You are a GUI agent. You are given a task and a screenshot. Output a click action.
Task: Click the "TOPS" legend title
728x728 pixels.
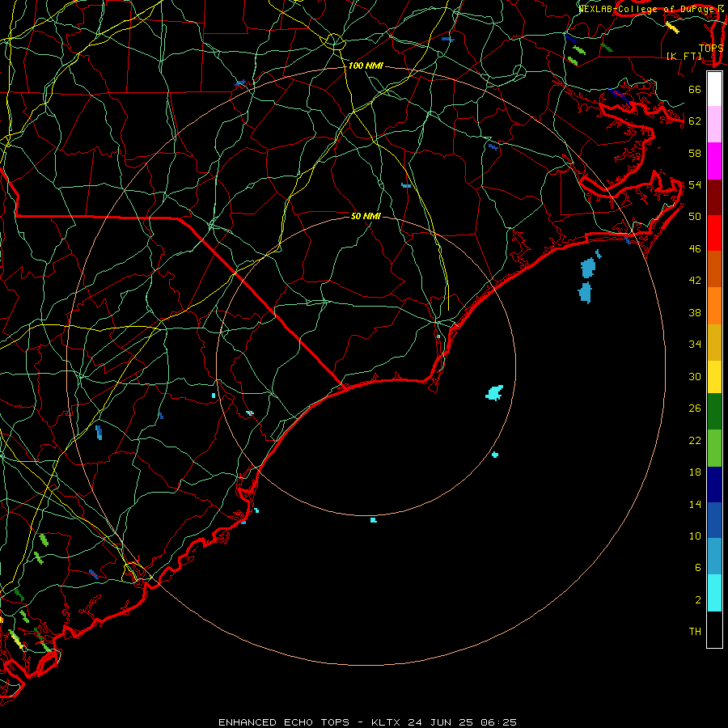tap(711, 48)
